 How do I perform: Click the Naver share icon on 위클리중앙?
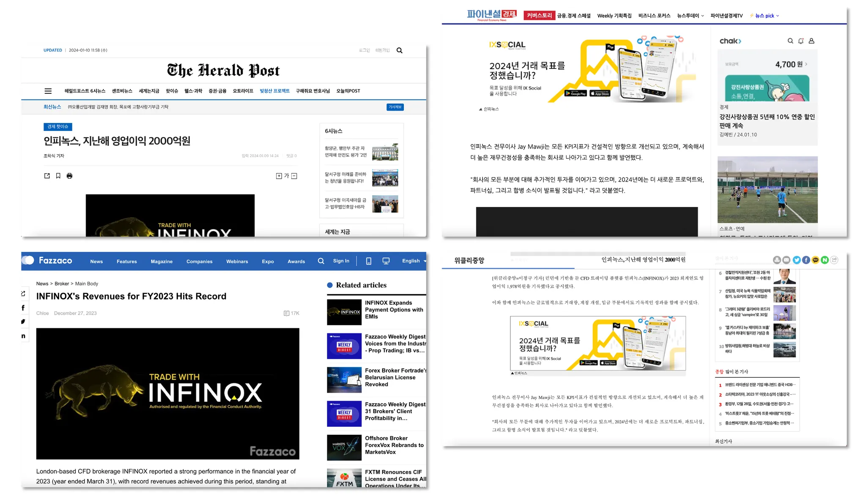pyautogui.click(x=825, y=260)
